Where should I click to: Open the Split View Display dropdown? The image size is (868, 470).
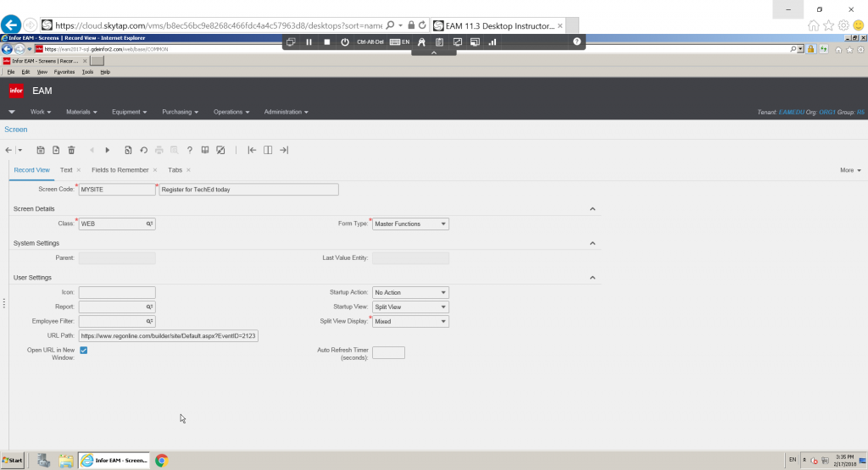[x=411, y=321]
